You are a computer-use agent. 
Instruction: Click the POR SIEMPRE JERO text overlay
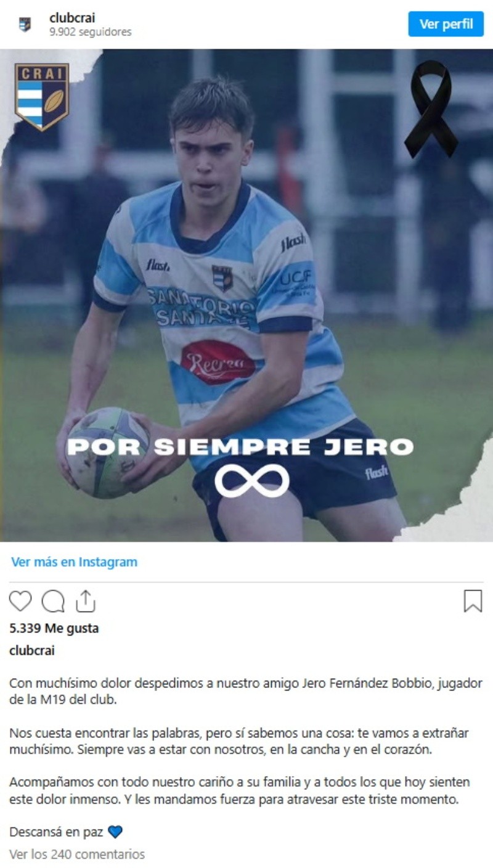point(240,447)
